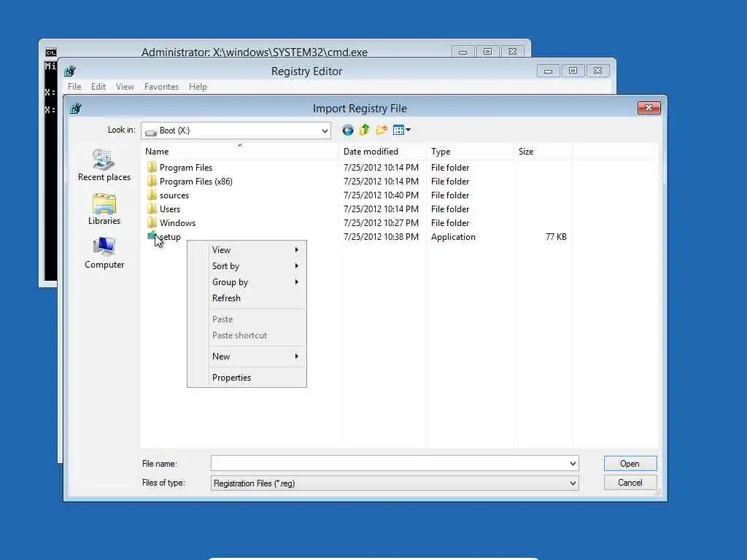Screen dimensions: 747x560
Task: Open Help menu in Registry Editor
Action: tap(198, 87)
